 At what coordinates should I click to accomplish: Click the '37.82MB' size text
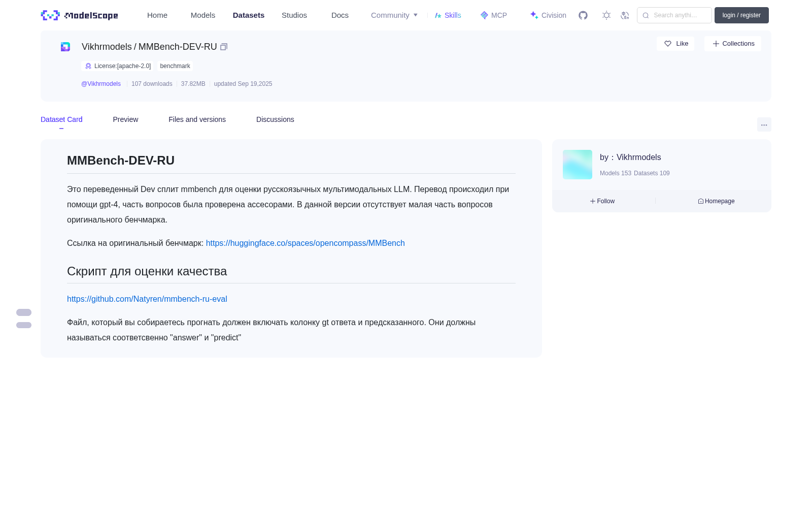pyautogui.click(x=193, y=84)
